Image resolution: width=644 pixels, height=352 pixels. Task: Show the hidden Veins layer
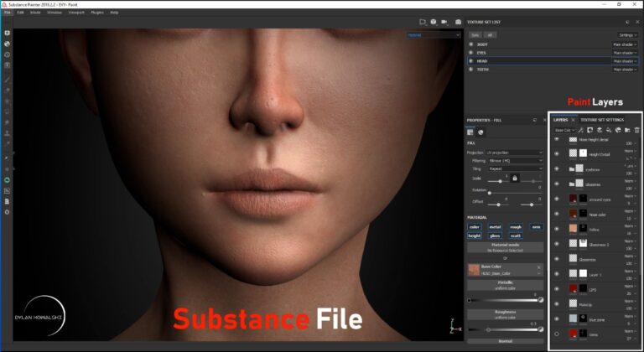click(557, 334)
